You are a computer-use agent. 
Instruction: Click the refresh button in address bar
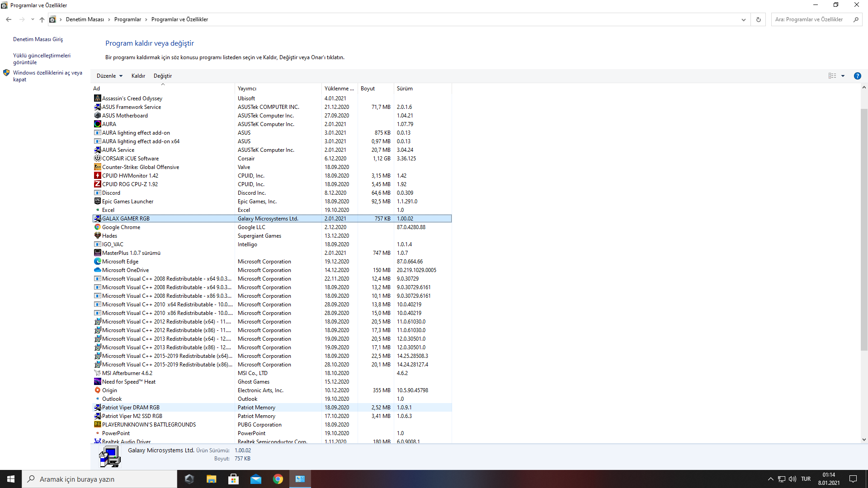click(759, 19)
